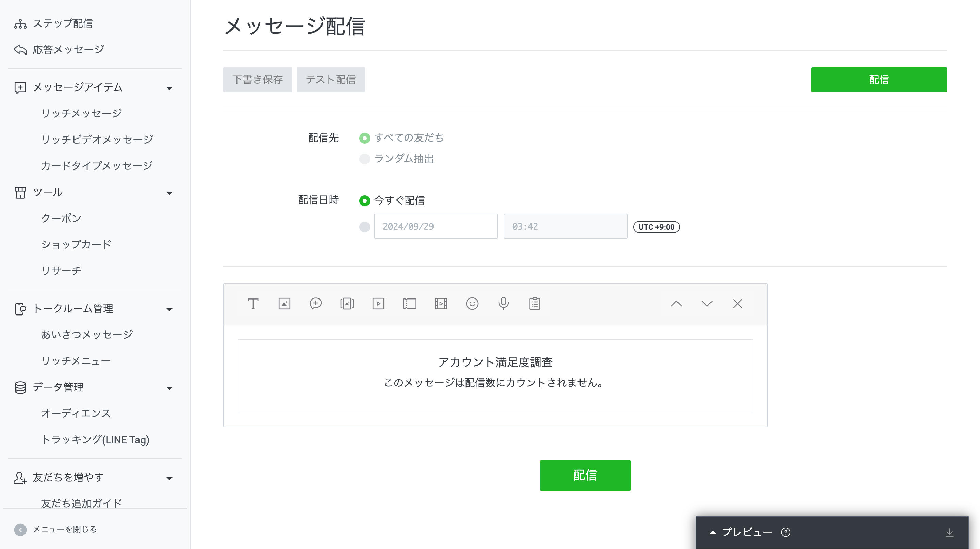Move the message block down with the chevron
This screenshot has width=980, height=549.
click(x=707, y=304)
